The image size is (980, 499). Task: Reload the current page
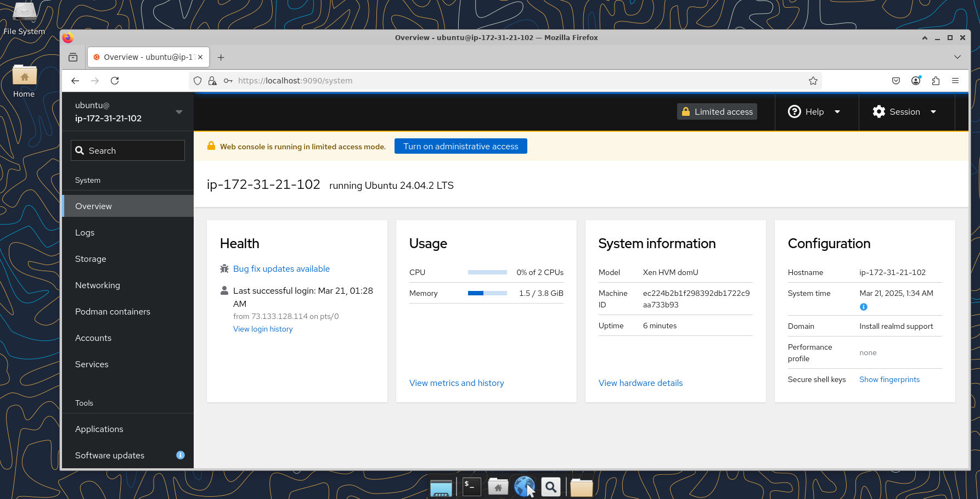pos(115,81)
